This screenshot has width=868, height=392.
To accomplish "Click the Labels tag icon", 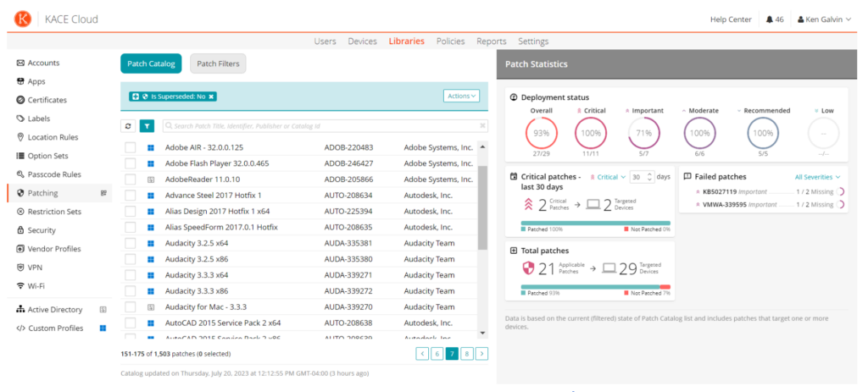I will pyautogui.click(x=20, y=119).
